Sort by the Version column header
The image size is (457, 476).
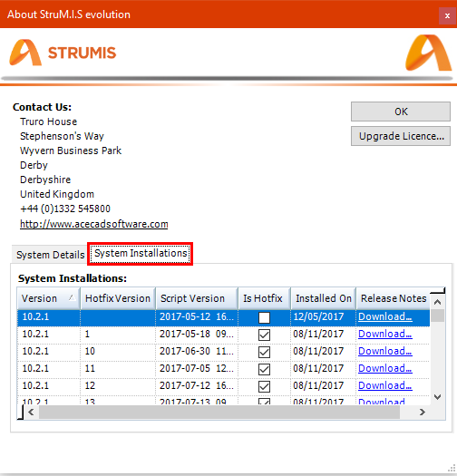[x=49, y=298]
